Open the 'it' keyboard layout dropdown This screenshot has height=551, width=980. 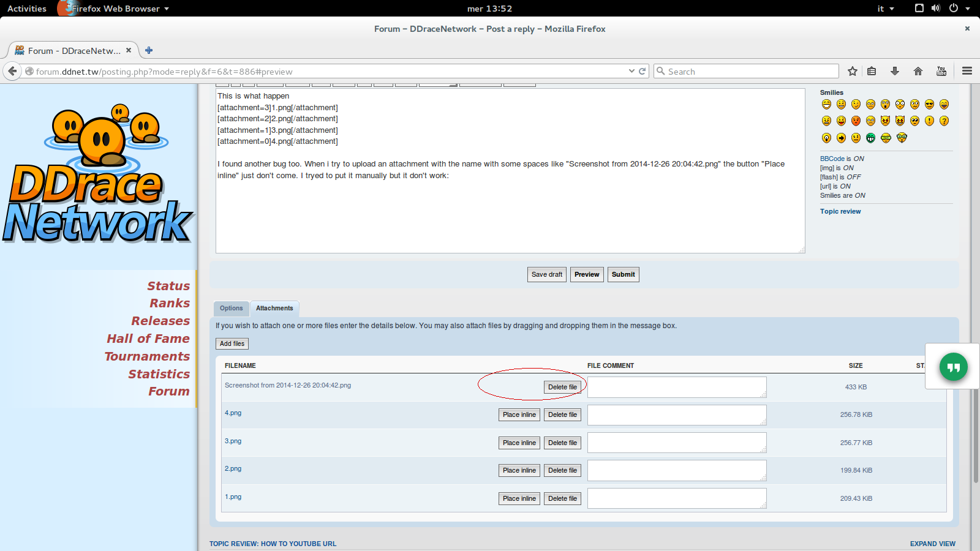(886, 9)
